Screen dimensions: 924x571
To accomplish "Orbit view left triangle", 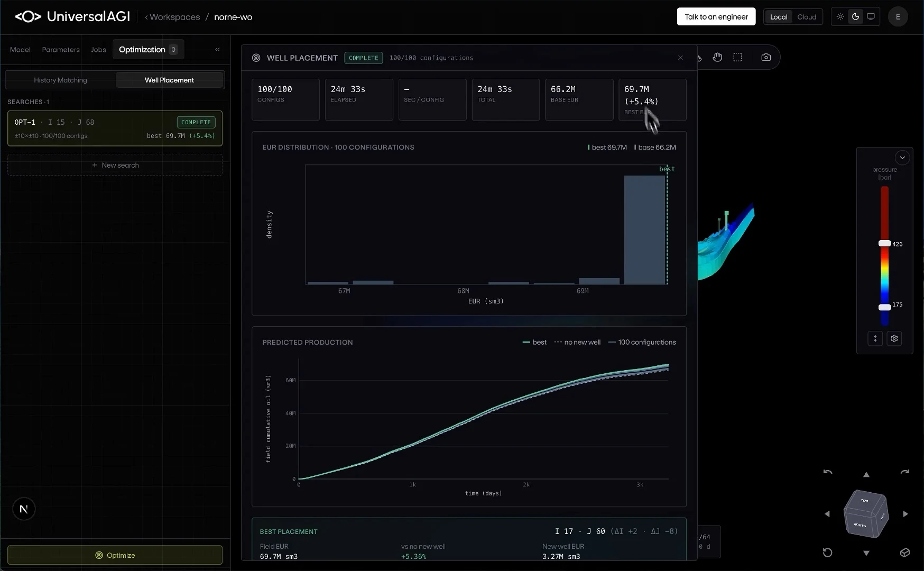I will pos(827,514).
